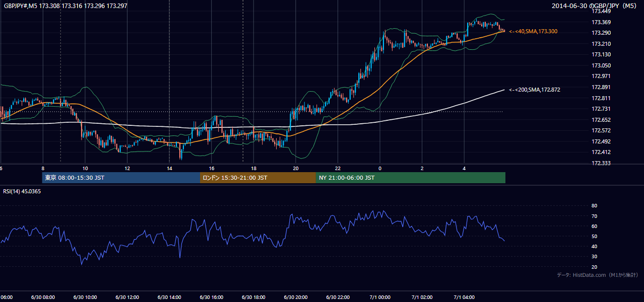644x302 pixels.
Task: Click the 6/30 18:00 bottom time label
Action: tap(253, 297)
